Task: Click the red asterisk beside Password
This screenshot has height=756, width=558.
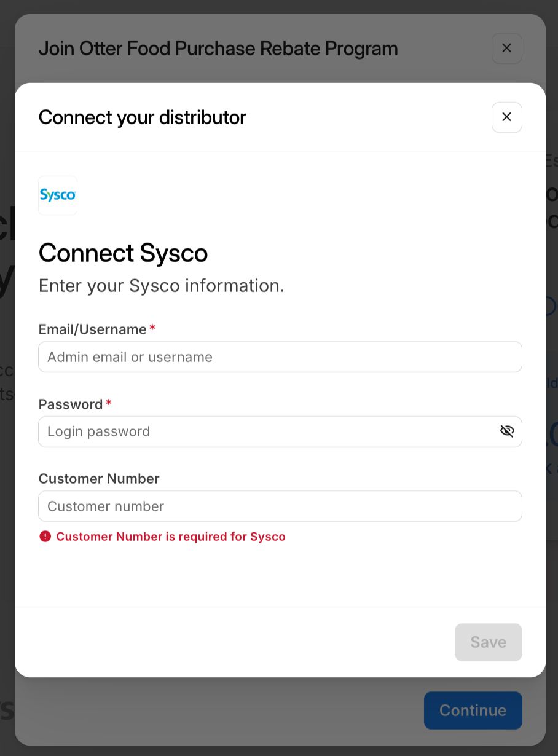Action: pyautogui.click(x=109, y=404)
